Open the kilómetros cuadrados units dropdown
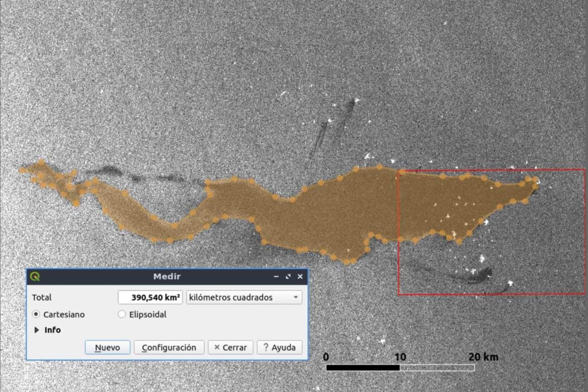 pos(244,297)
